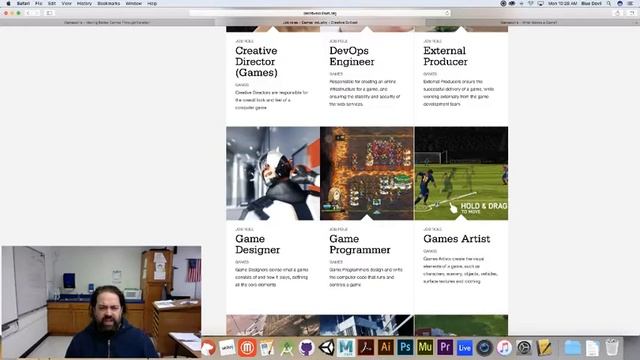Viewport: 640px width, 360px height.
Task: Switch to the first Safari tab
Action: pos(107,22)
